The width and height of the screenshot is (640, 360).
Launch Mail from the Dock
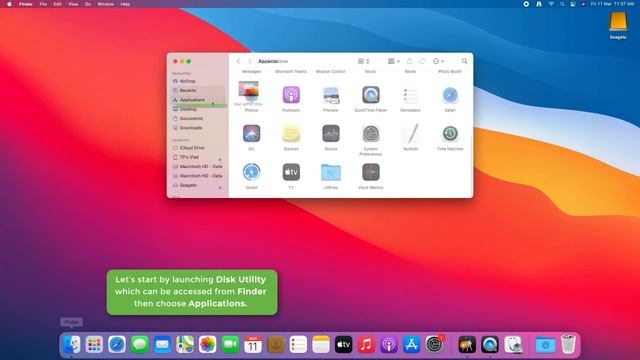pos(162,344)
